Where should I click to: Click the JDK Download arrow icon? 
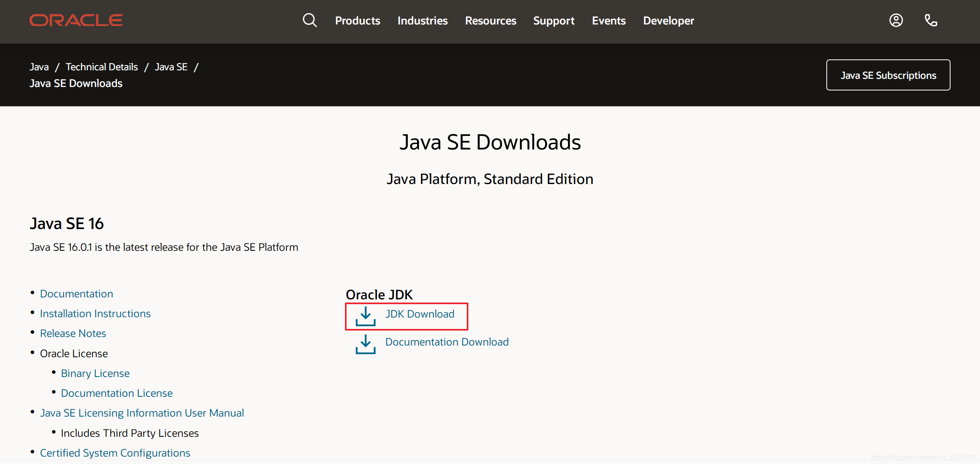pyautogui.click(x=365, y=316)
